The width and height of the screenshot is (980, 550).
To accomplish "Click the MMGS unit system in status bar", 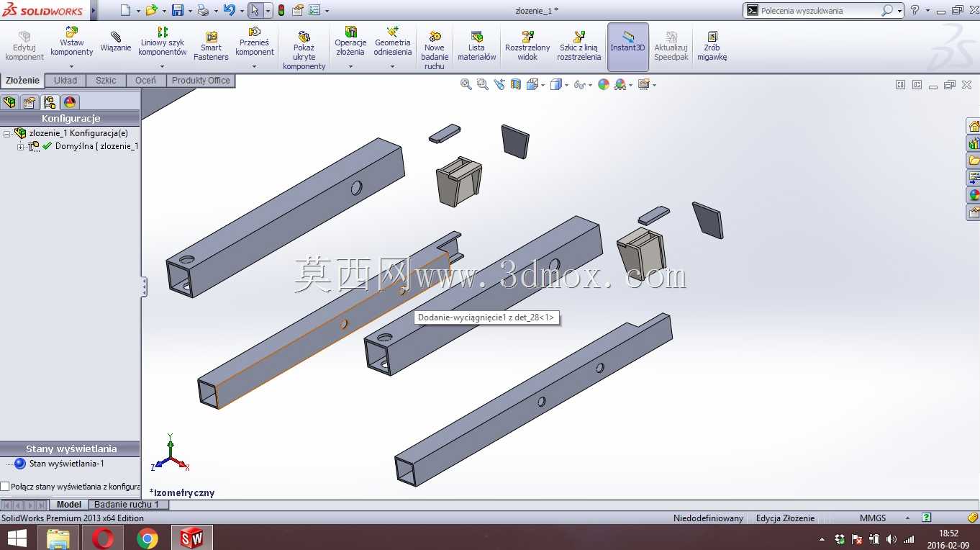I will (x=873, y=518).
